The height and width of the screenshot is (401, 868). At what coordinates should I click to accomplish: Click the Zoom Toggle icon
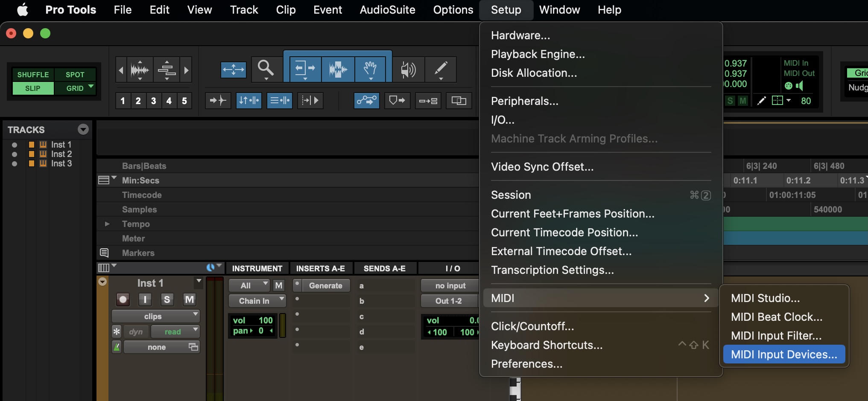(x=233, y=70)
